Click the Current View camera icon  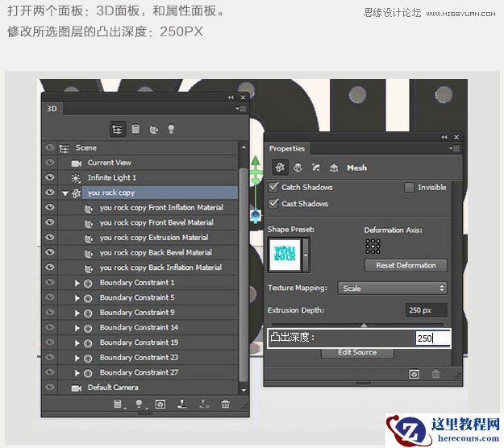click(76, 164)
